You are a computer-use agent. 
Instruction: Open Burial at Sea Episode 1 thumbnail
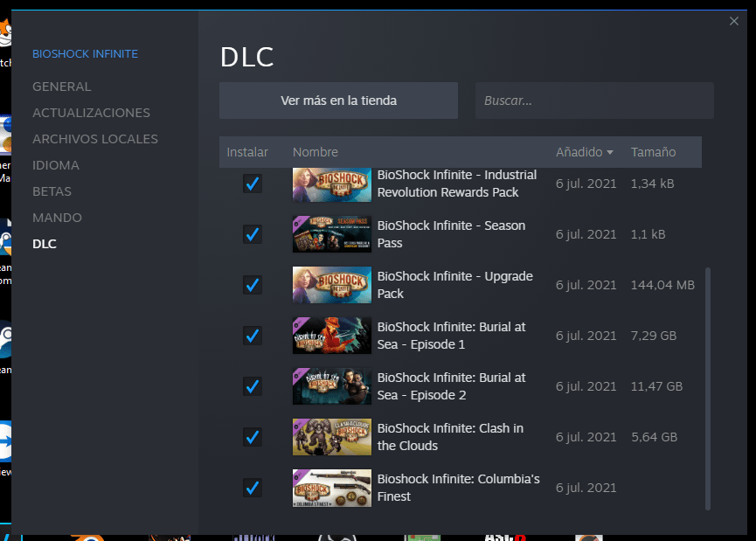[332, 336]
